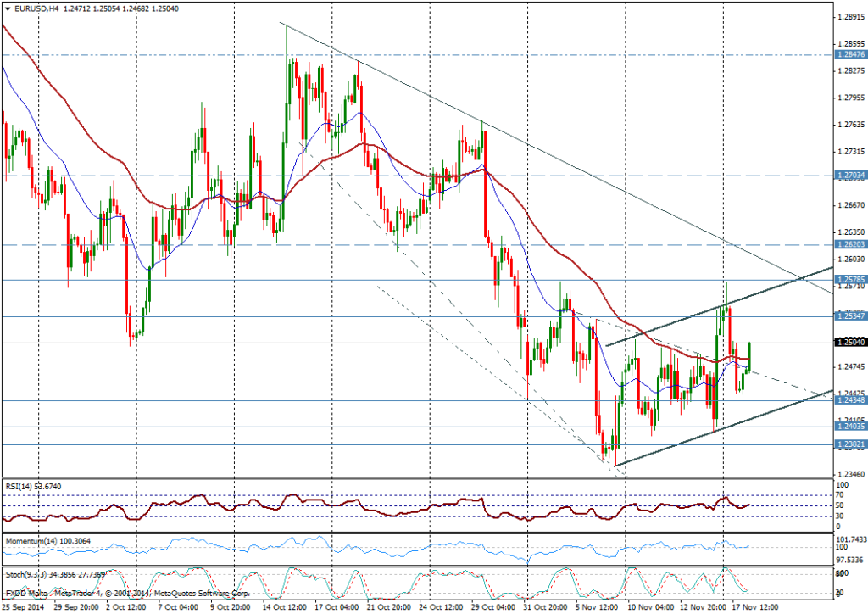Click the triangle arrow before EURUSD,H4
Screen dimensions: 868x614
click(8, 7)
